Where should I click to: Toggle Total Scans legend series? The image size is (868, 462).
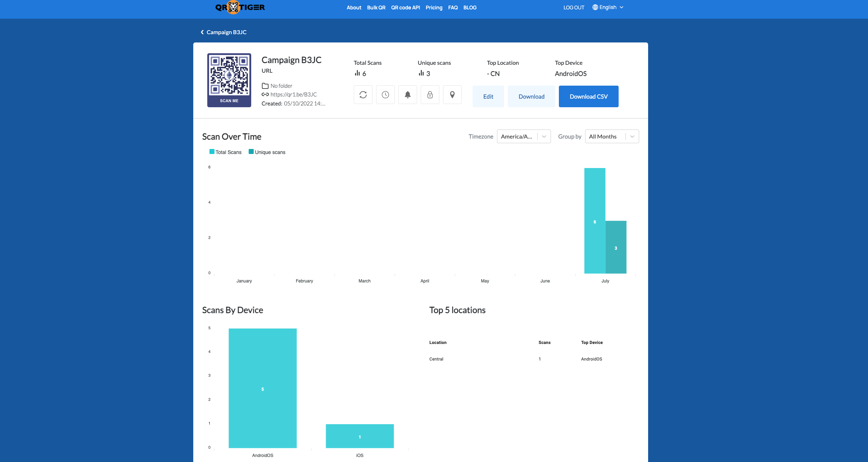tap(226, 152)
